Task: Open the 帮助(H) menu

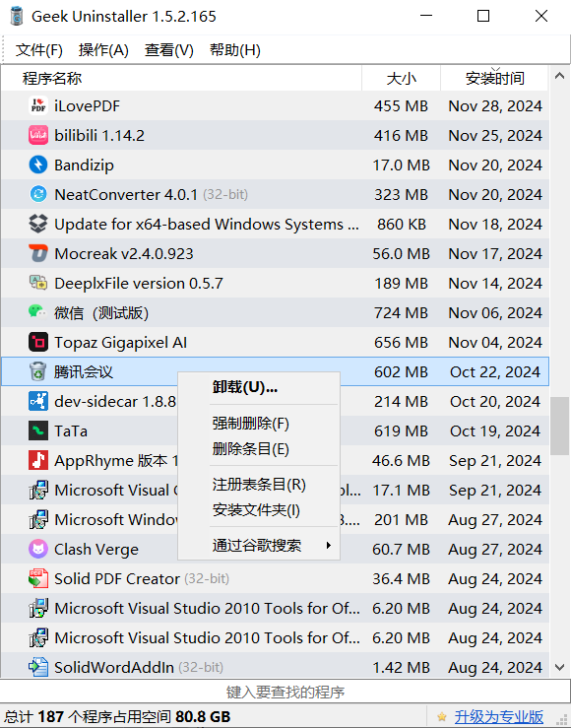Action: click(234, 49)
